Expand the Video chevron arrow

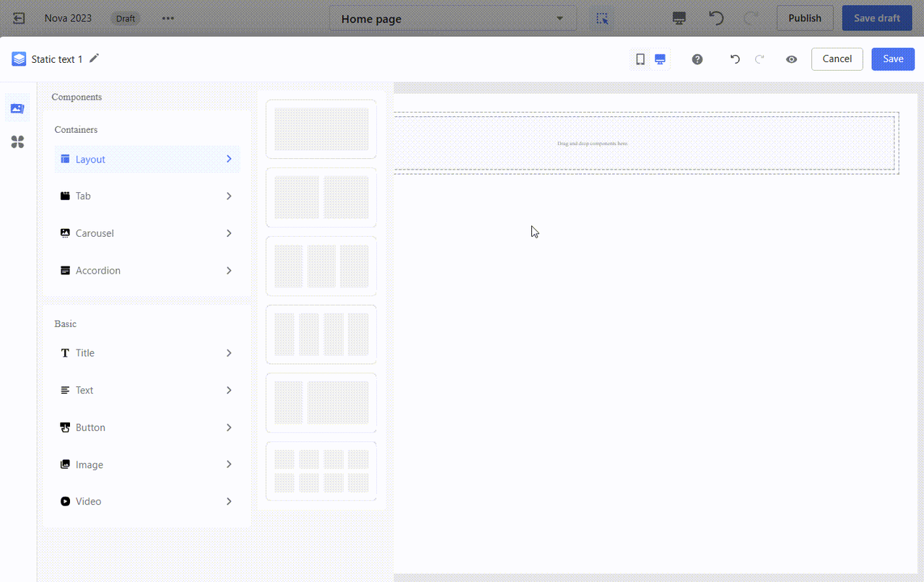(229, 501)
